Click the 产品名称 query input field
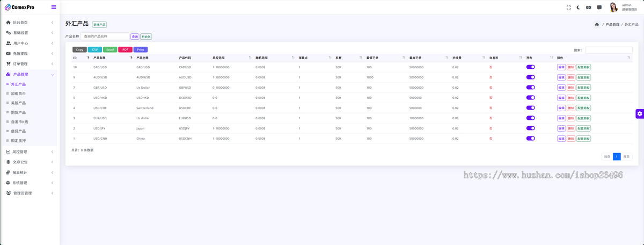 [105, 37]
